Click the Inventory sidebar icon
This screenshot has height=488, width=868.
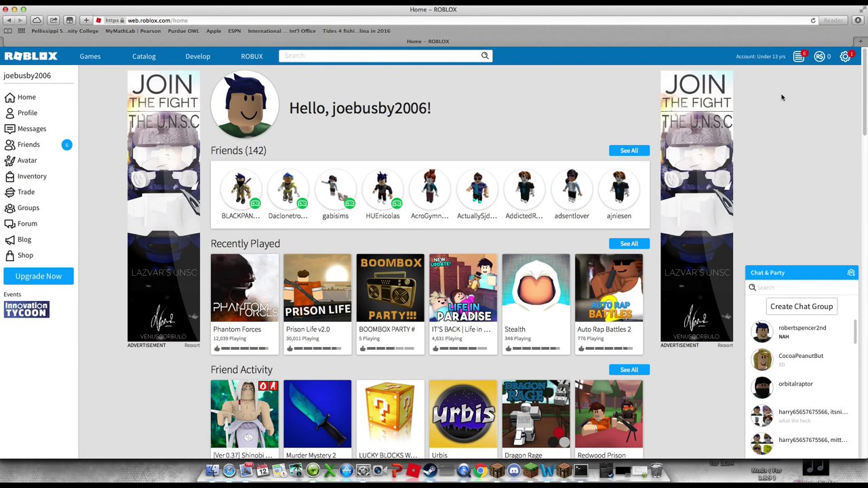[x=9, y=176]
